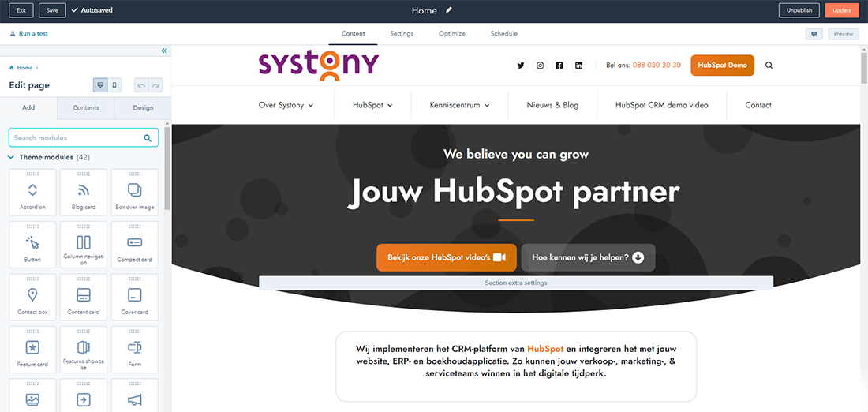This screenshot has height=412, width=868.
Task: Select the Contact box module
Action: coord(32,298)
